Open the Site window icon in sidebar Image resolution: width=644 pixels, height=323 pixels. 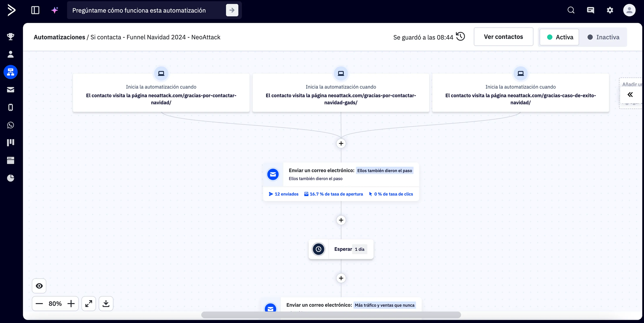pos(10,160)
